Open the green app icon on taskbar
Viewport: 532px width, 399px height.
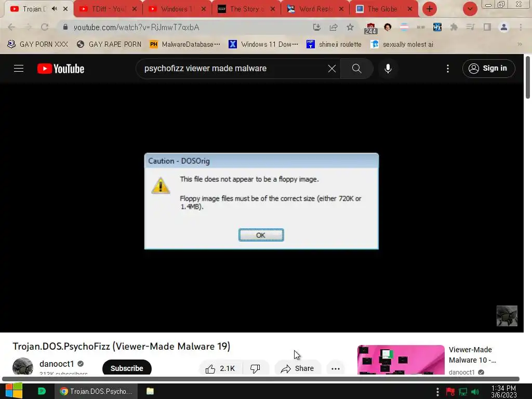click(42, 391)
